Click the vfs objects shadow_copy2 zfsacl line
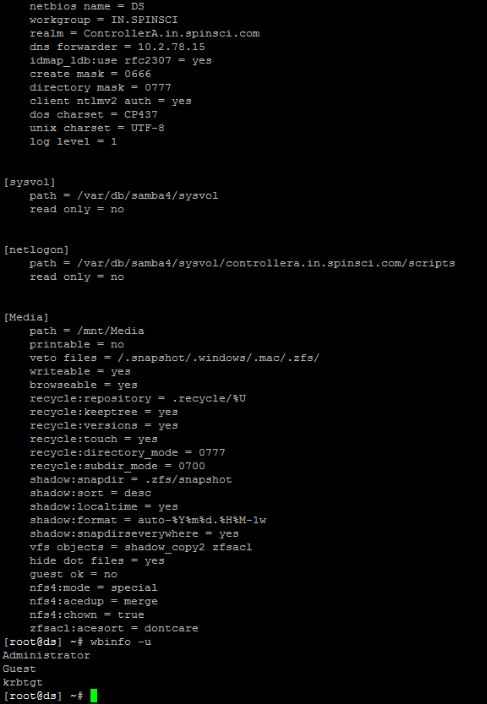The width and height of the screenshot is (487, 704). (x=140, y=547)
